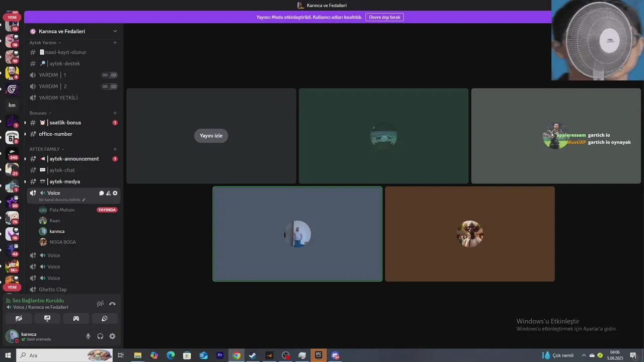The image size is (644, 362).
Task: Open server icon labeled kın
Action: [x=12, y=105]
